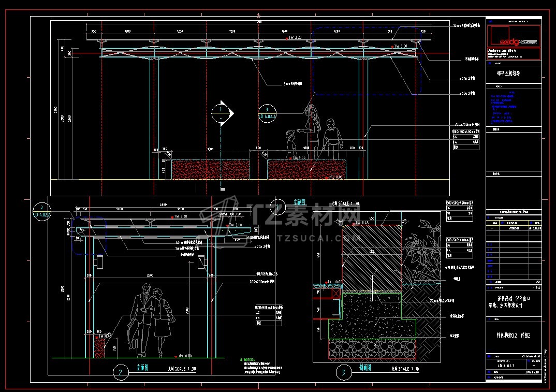Select the small red planter in elevation 2
The height and width of the screenshot is (392, 556).
(99, 348)
